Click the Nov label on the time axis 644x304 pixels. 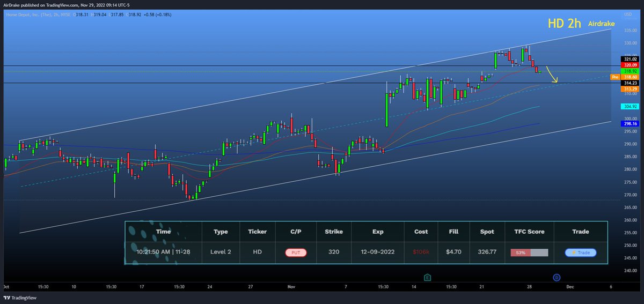291,287
